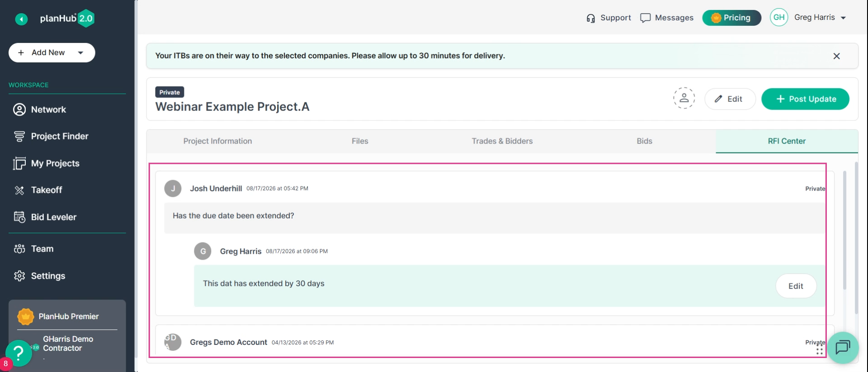The image size is (868, 372).
Task: Click the 'Has the due date been extended?' question
Action: coord(233,216)
